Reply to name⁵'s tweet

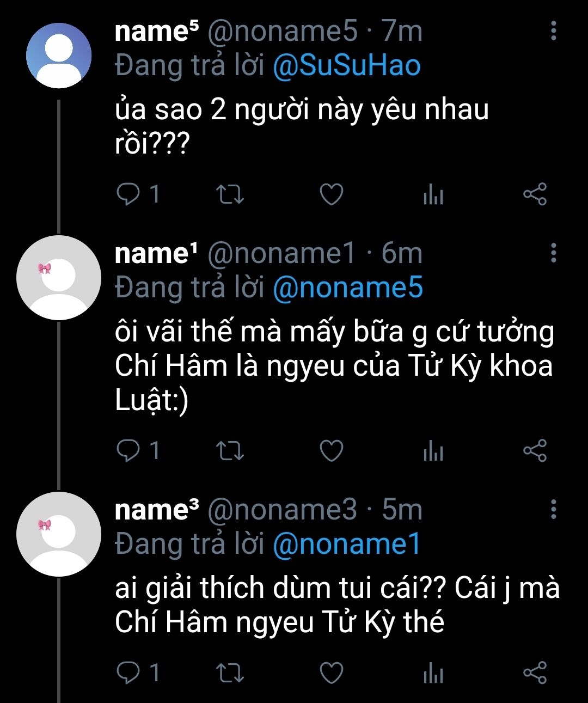pyautogui.click(x=128, y=194)
